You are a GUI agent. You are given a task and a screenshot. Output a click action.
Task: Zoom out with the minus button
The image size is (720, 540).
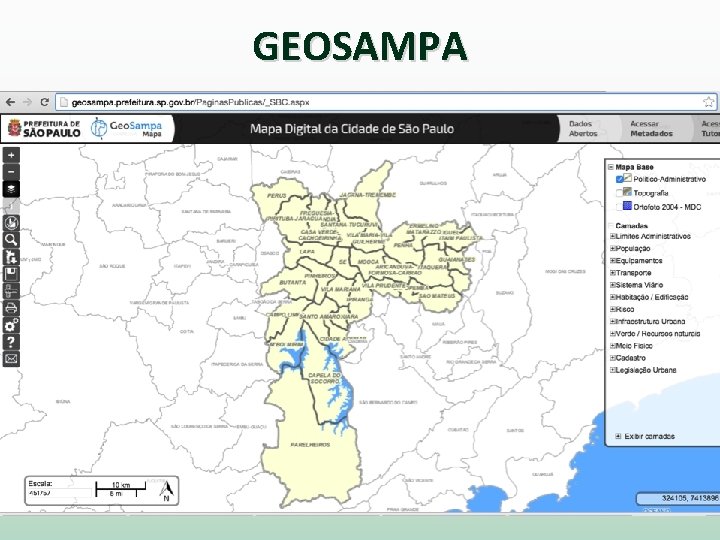[x=11, y=172]
